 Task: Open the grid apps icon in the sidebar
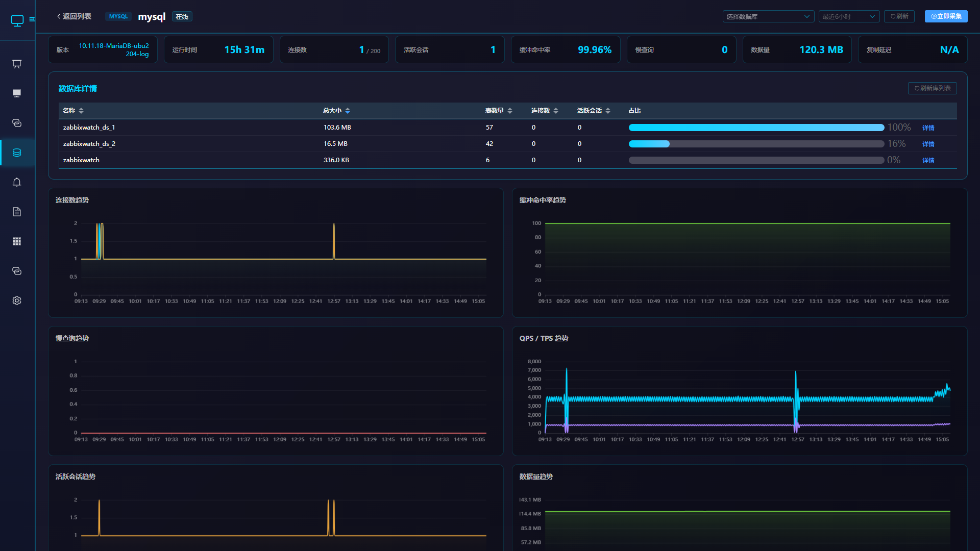[x=17, y=241]
